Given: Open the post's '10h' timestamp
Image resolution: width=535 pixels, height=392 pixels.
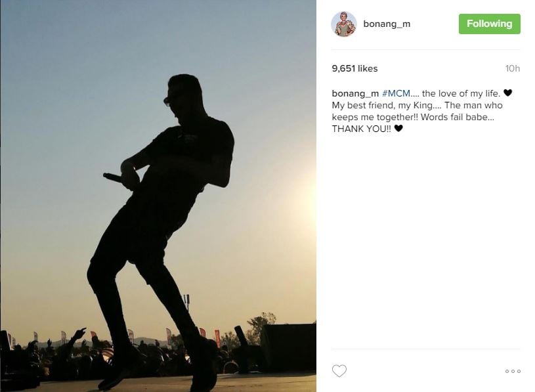Looking at the screenshot, I should tap(513, 68).
